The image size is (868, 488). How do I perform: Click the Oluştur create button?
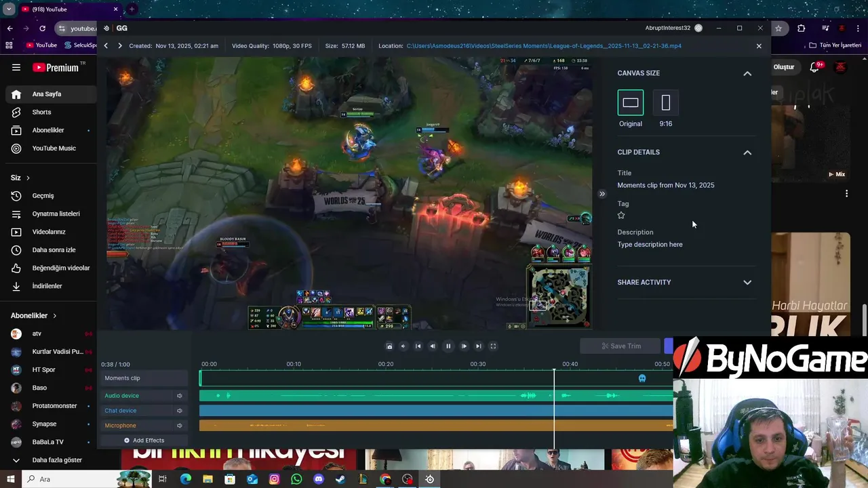(x=783, y=67)
